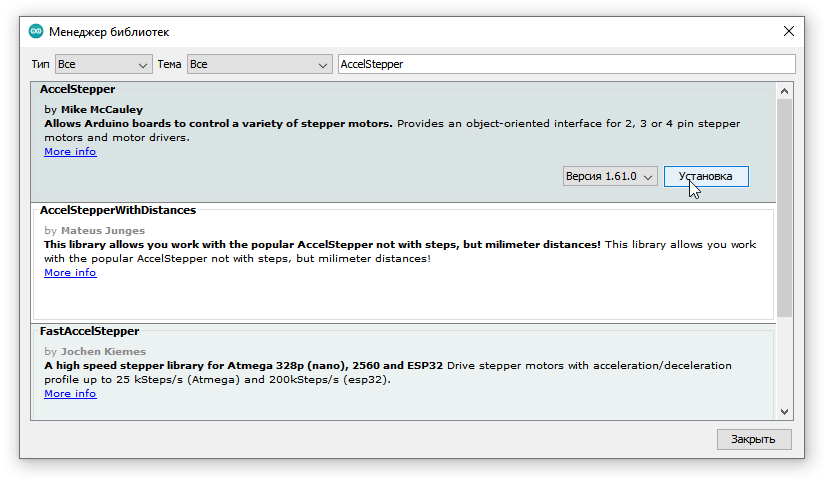
Task: Click the Jochen Kiemes author line
Action: click(95, 352)
